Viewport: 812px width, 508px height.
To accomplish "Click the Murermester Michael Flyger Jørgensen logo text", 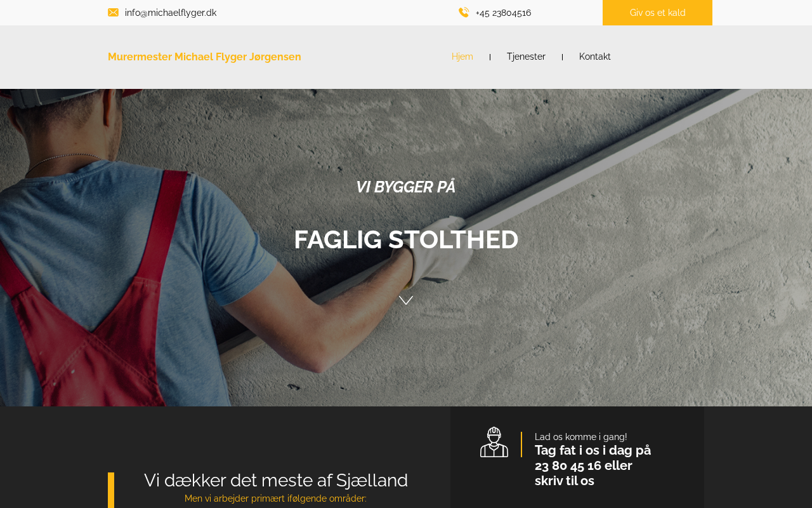I will [204, 57].
